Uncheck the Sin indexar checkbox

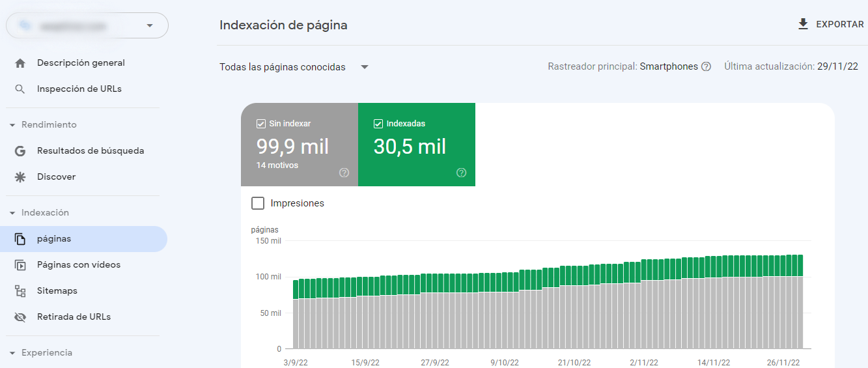point(261,124)
